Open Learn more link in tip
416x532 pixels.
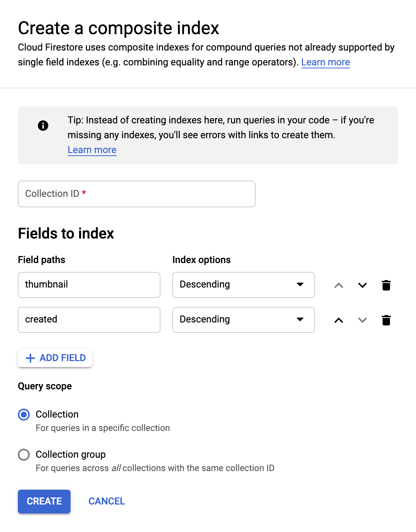click(x=92, y=150)
